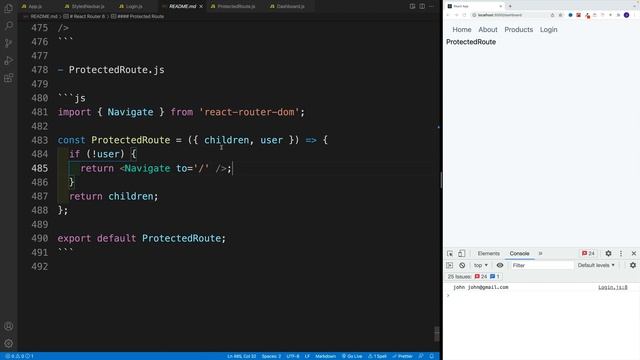Open the Run and Debug view

[x=8, y=60]
